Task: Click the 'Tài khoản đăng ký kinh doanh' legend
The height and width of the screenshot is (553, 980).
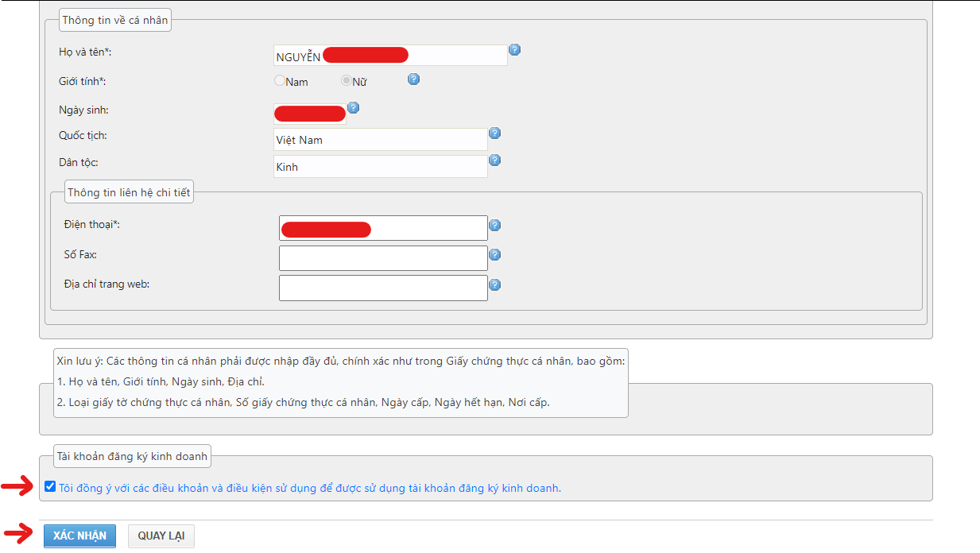Action: tap(132, 456)
